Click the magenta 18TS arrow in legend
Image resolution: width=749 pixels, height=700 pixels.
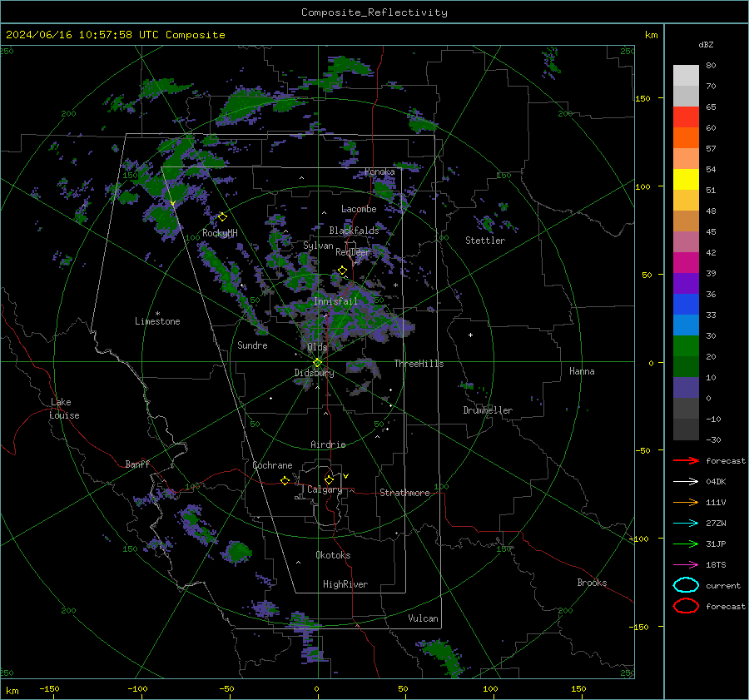point(686,565)
